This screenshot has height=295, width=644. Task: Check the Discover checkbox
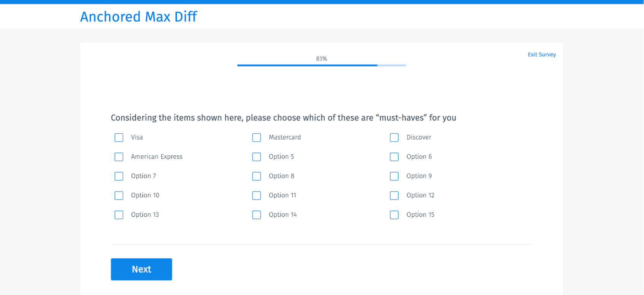pyautogui.click(x=394, y=137)
